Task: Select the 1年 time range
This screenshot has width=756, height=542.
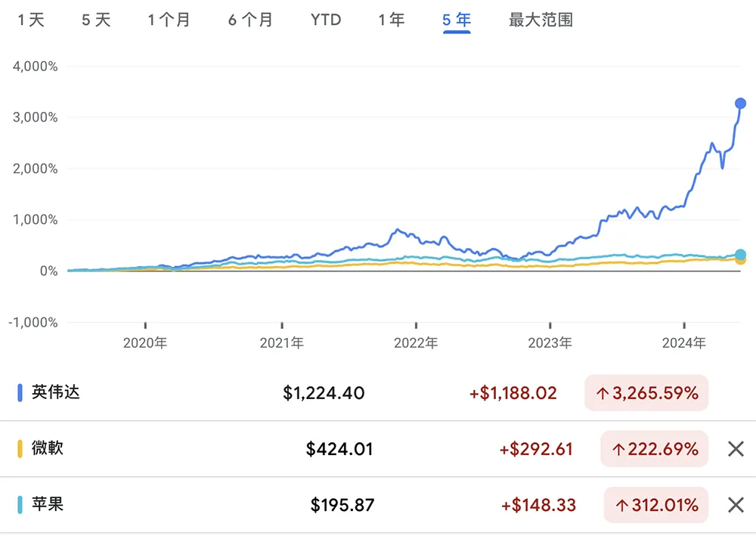Action: (x=390, y=20)
